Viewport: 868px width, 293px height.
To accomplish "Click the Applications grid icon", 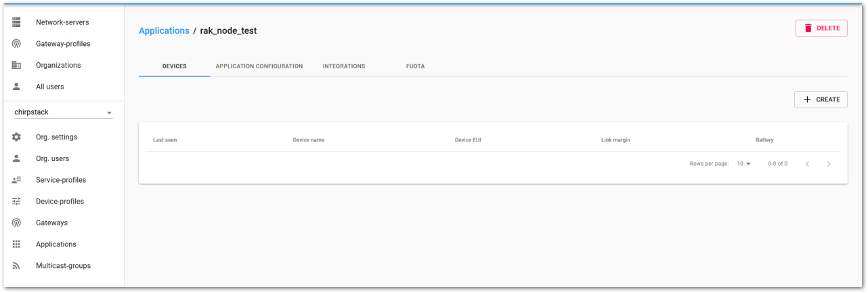I will tap(16, 244).
